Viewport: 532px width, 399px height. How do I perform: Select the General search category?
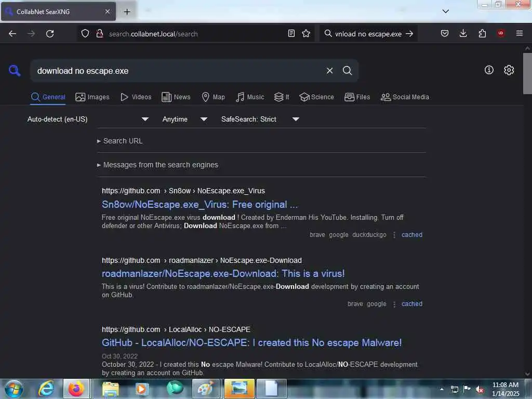click(x=48, y=97)
